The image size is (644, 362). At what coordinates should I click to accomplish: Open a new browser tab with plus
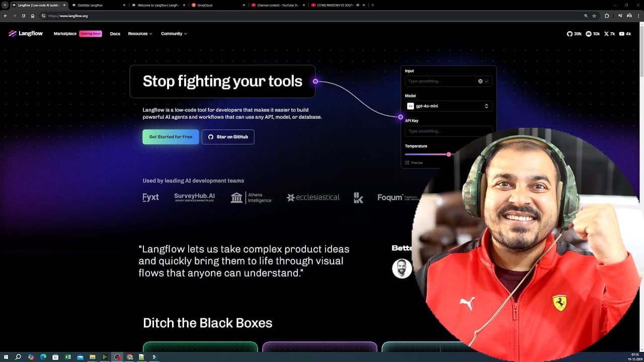(372, 5)
